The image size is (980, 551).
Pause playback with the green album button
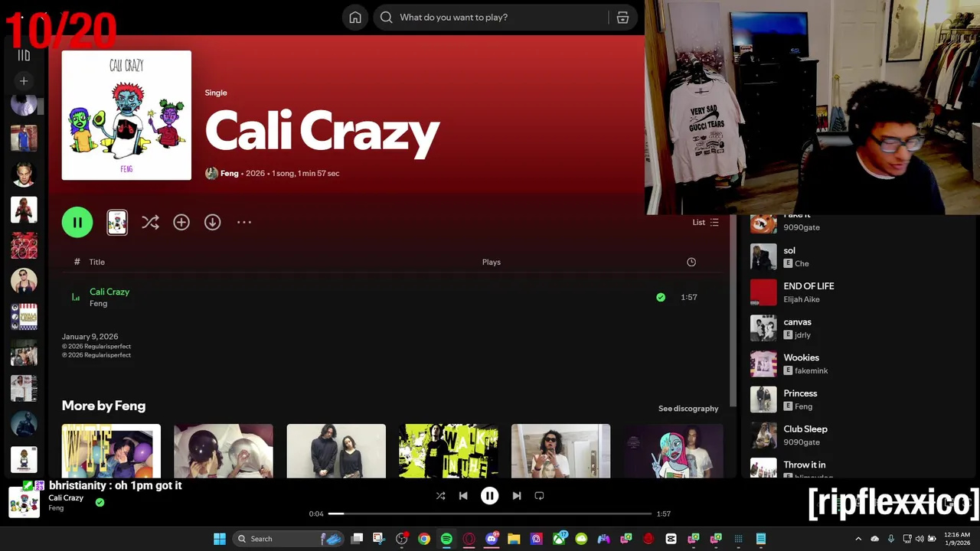77,222
